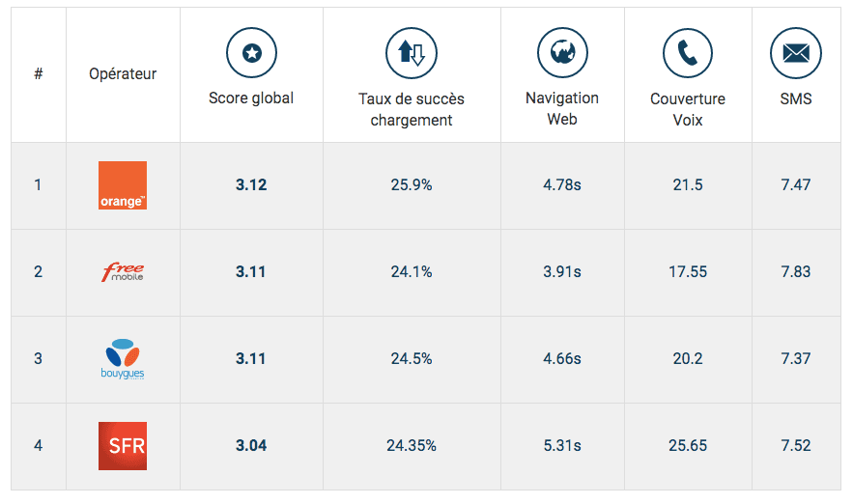Click the up-down arrows loading icon
This screenshot has width=853, height=504.
(411, 53)
